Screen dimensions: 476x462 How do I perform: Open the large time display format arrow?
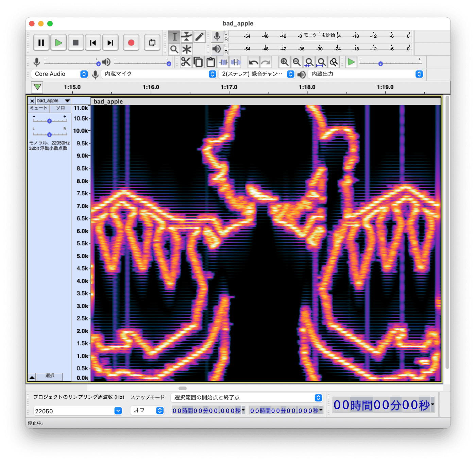(x=433, y=405)
